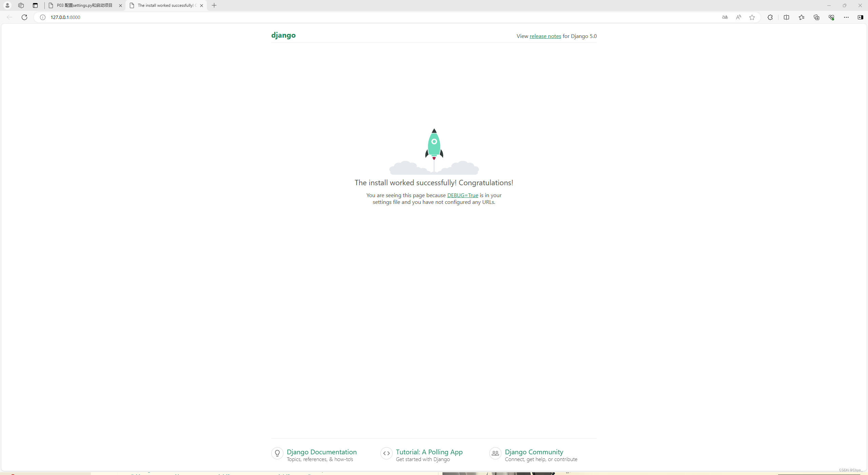Image resolution: width=868 pixels, height=475 pixels.
Task: Open a new tab
Action: coord(214,5)
